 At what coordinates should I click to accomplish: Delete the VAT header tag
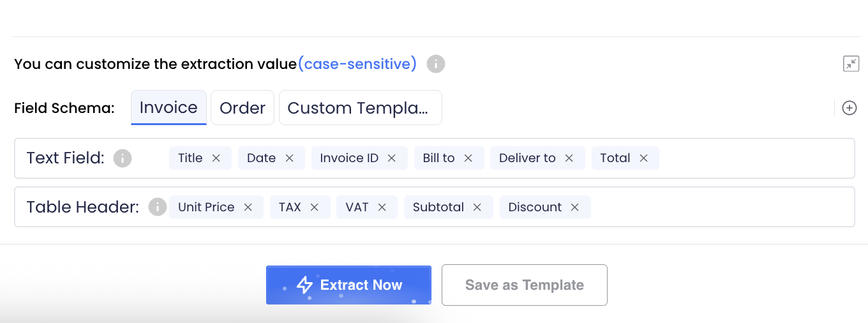382,207
